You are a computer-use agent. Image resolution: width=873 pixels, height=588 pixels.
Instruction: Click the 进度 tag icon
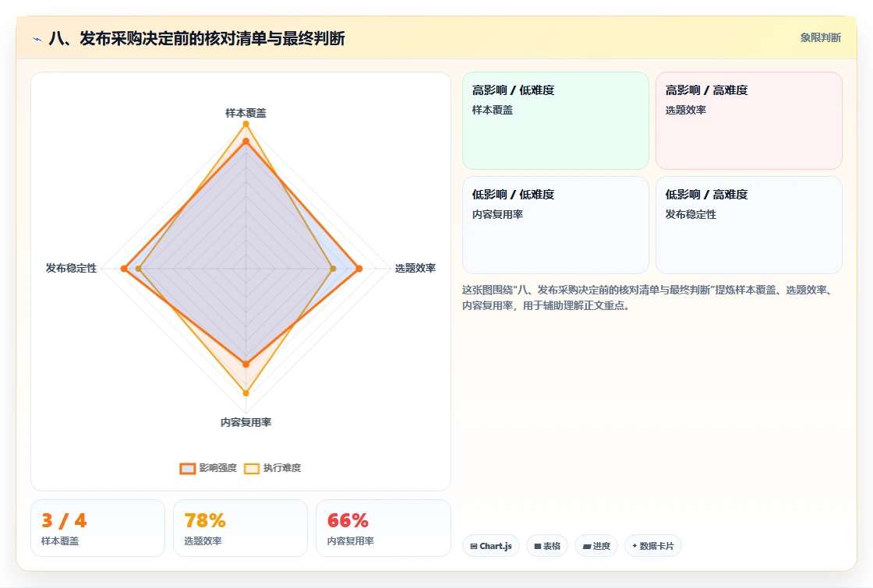[x=586, y=546]
